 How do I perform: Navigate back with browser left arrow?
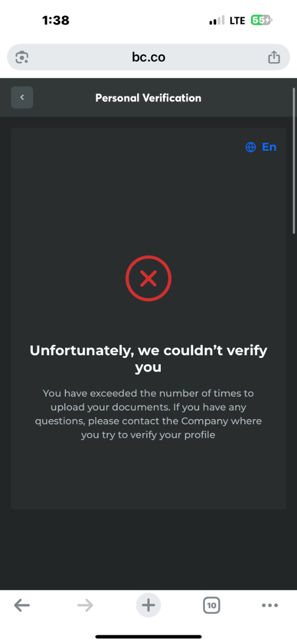(x=22, y=605)
